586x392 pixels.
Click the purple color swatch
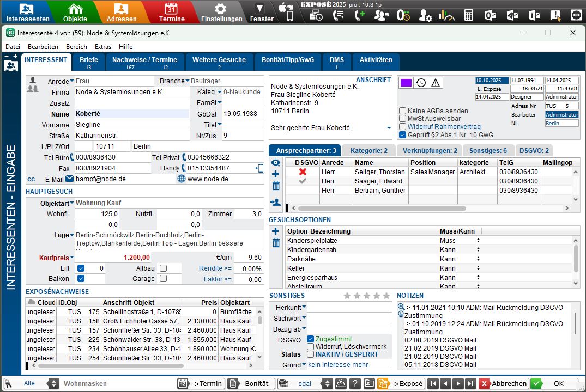pos(406,83)
